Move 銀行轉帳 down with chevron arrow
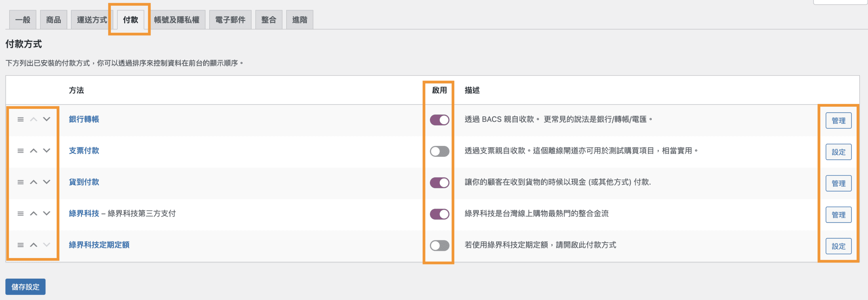The image size is (868, 300). (x=46, y=119)
